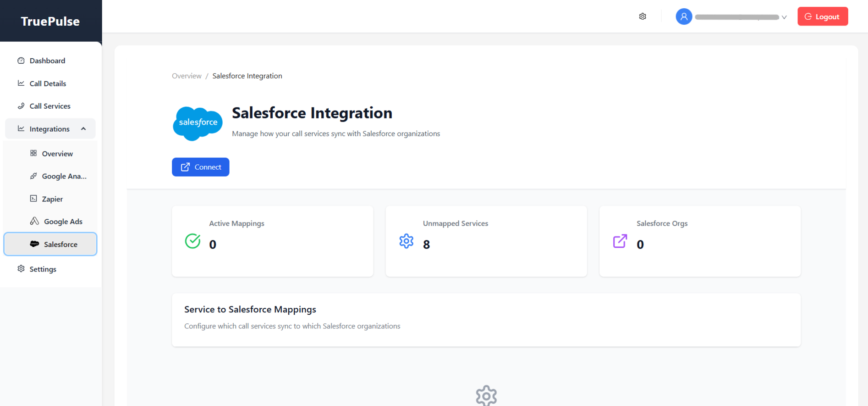Collapse the Integrations menu chevron
This screenshot has width=868, height=406.
(x=83, y=129)
